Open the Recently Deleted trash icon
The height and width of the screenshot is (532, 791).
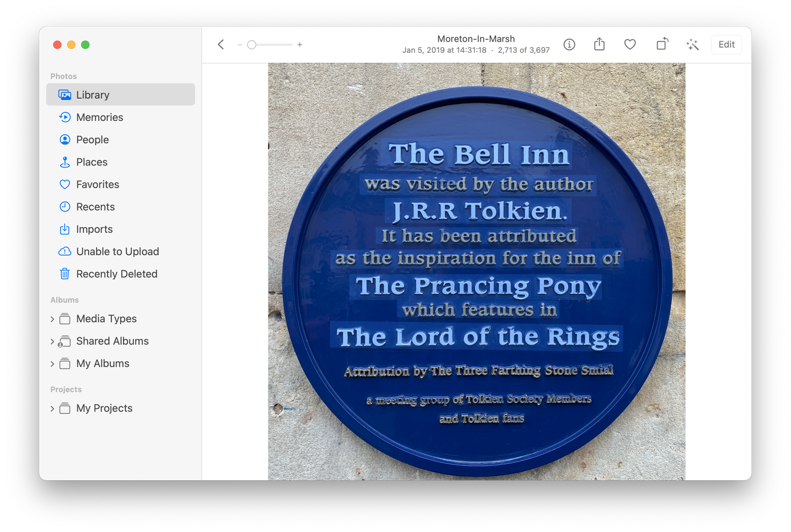tap(65, 274)
